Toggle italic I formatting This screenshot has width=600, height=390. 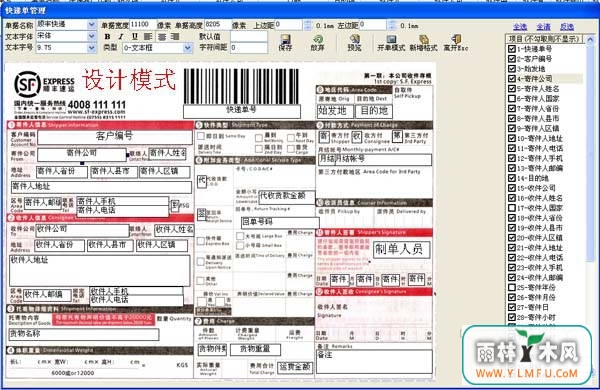click(121, 37)
